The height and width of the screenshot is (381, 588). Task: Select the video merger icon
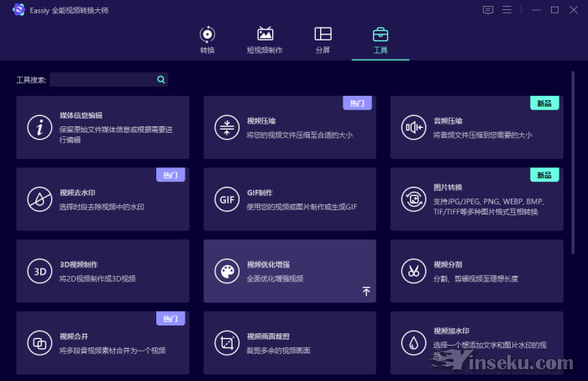point(39,342)
